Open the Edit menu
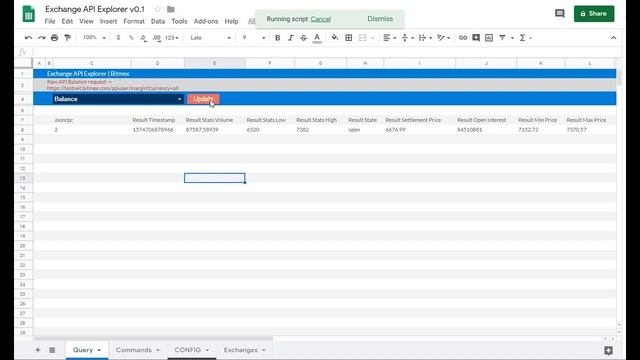 [x=67, y=21]
